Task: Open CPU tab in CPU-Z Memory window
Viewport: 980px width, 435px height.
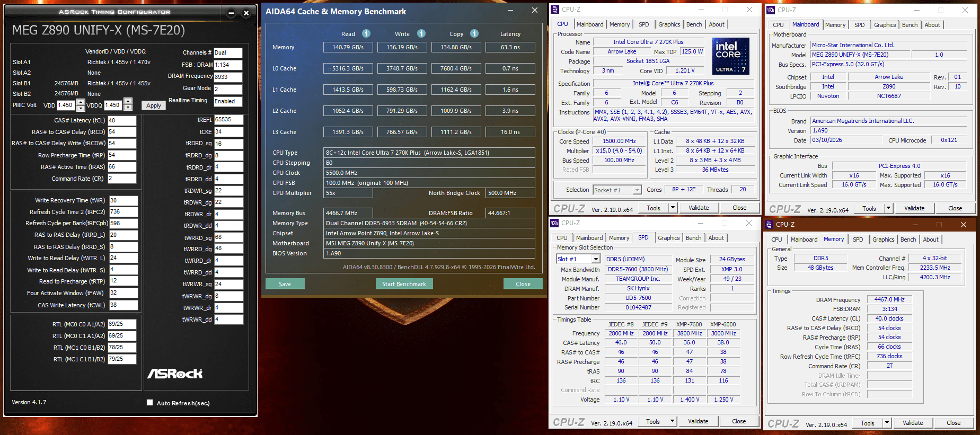Action: coord(776,239)
